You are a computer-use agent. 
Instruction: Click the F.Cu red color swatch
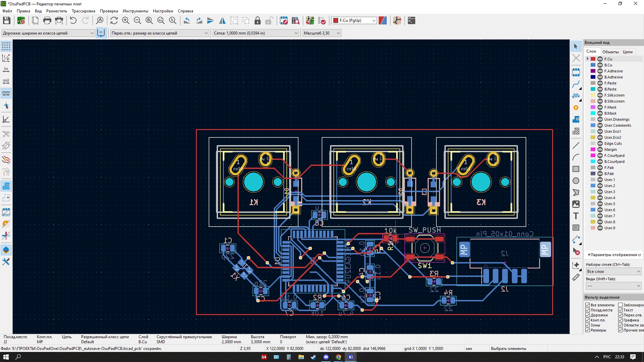point(593,59)
